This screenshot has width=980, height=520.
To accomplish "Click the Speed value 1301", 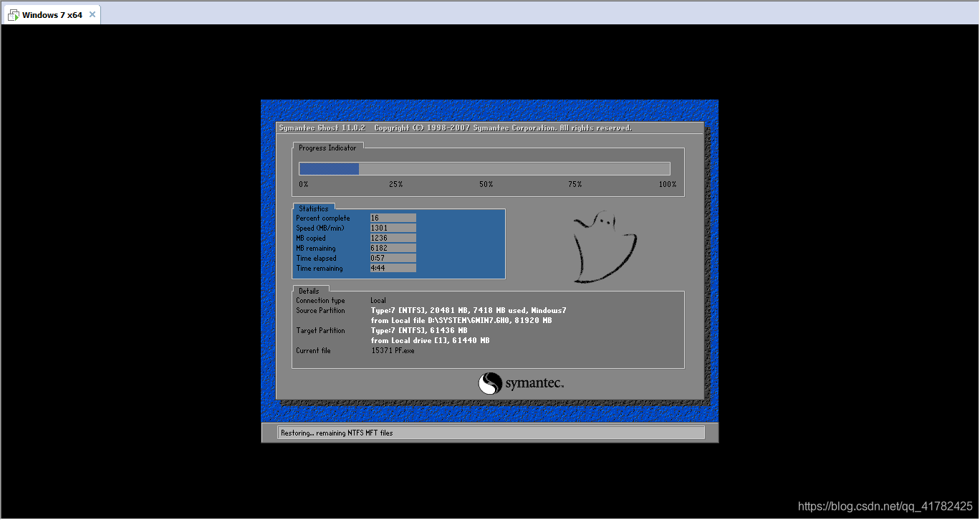I will (x=393, y=228).
